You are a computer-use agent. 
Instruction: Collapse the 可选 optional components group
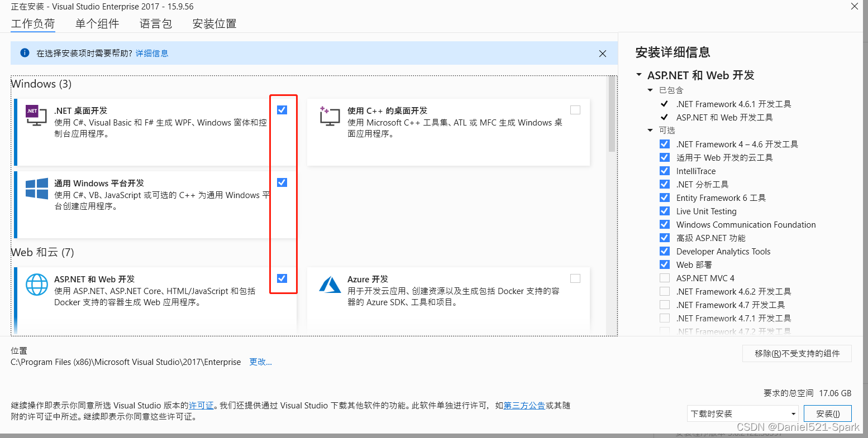click(650, 131)
